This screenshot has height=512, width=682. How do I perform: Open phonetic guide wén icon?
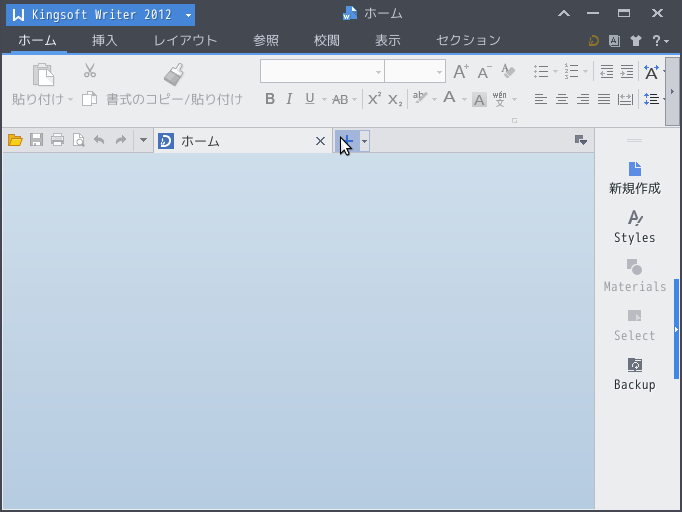tap(499, 99)
